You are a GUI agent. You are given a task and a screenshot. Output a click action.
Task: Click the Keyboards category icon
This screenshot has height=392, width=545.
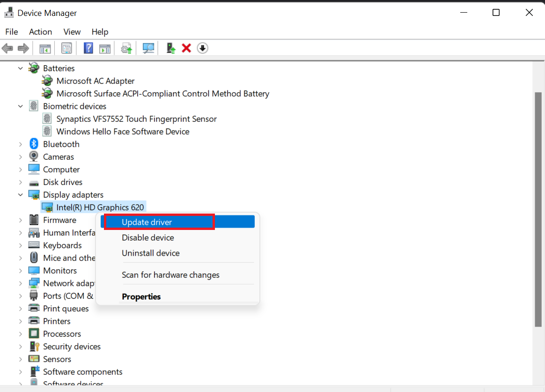click(x=34, y=244)
